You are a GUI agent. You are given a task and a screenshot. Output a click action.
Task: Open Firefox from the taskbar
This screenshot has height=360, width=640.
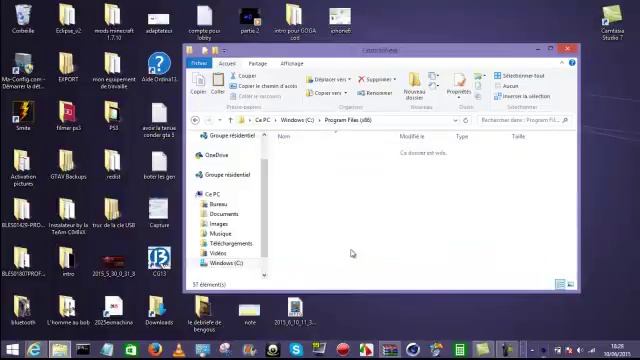tap(155, 349)
